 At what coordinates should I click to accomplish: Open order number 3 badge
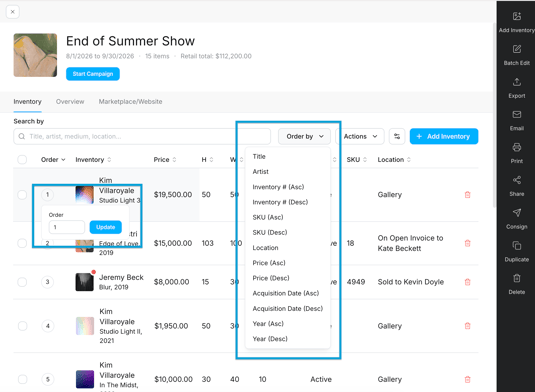tap(47, 282)
